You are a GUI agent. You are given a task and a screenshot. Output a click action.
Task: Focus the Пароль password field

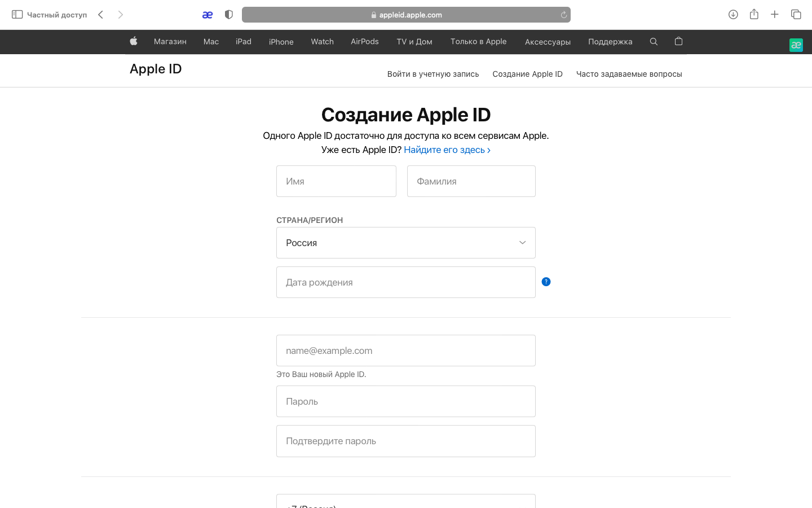click(x=405, y=401)
